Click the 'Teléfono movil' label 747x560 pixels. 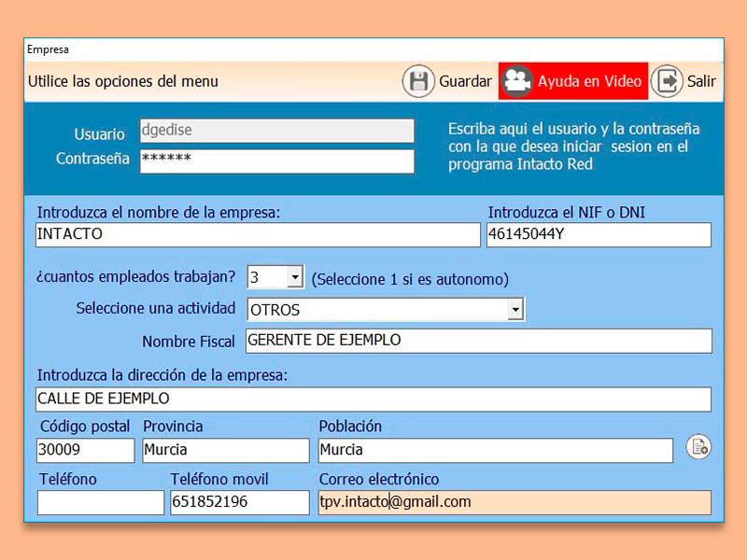pyautogui.click(x=219, y=479)
